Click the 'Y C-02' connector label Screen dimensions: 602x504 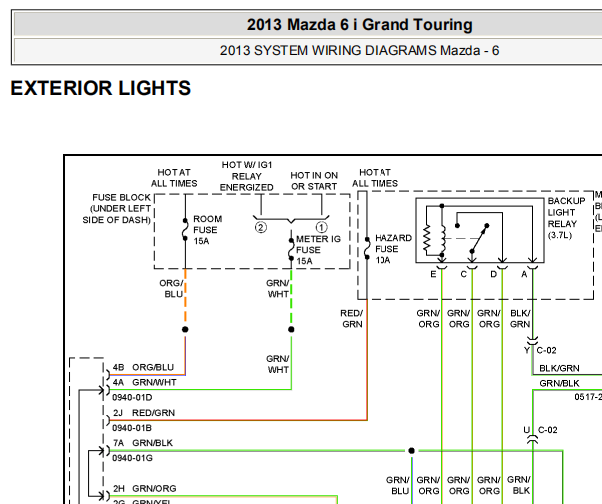coord(540,350)
